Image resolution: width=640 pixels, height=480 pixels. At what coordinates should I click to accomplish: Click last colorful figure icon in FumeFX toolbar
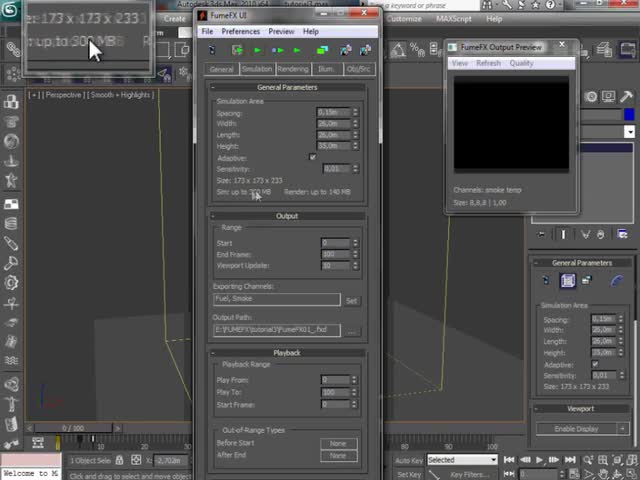click(x=365, y=50)
